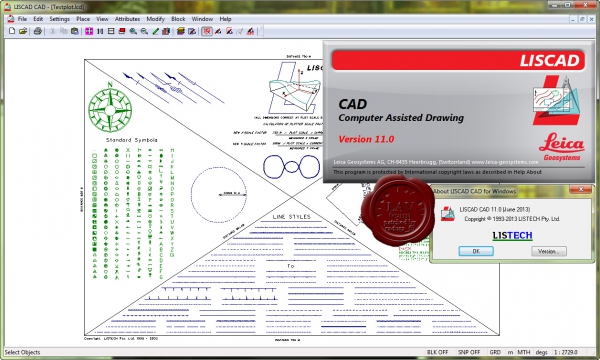Select the Zoom Out magnifier icon

tap(144, 31)
